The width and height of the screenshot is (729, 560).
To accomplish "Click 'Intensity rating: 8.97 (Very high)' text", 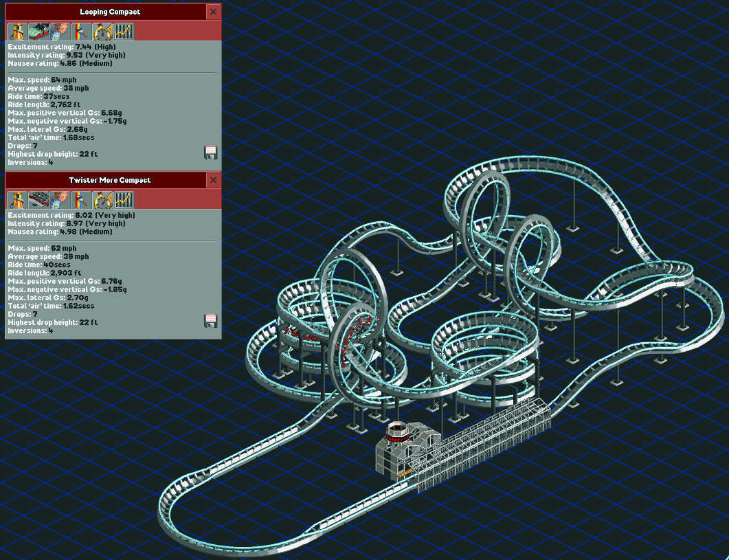I will click(x=67, y=224).
